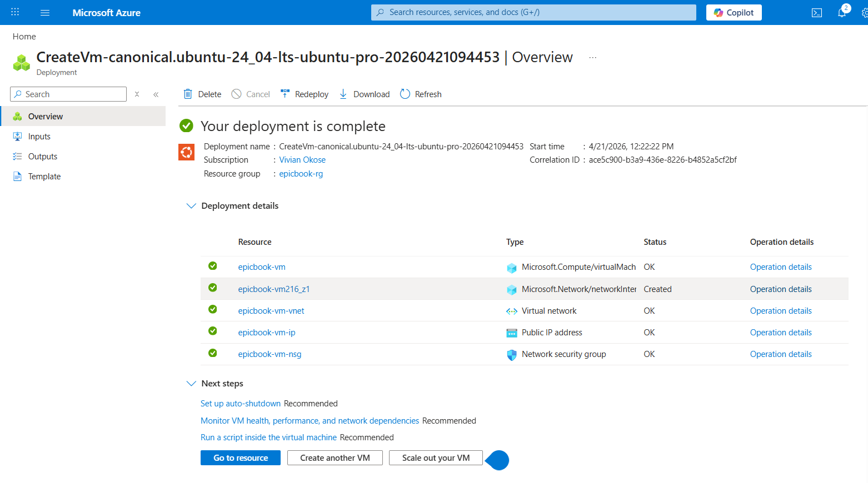The height and width of the screenshot is (483, 868).
Task: Open the epicbook-rg resource group link
Action: (x=301, y=174)
